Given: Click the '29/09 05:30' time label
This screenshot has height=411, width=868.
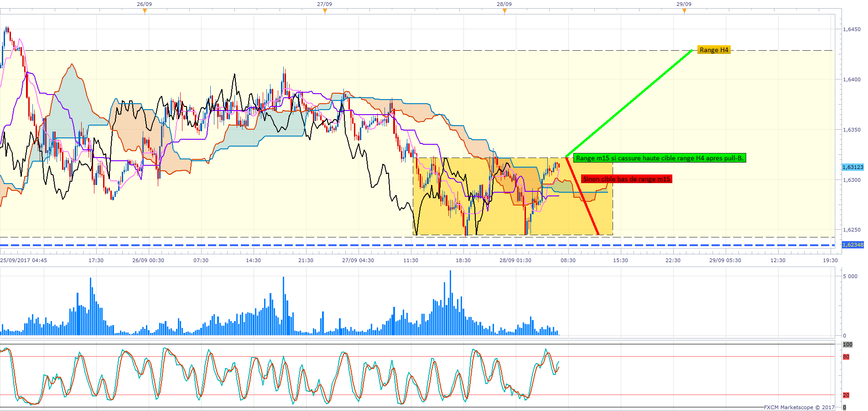Looking at the screenshot, I should point(725,260).
